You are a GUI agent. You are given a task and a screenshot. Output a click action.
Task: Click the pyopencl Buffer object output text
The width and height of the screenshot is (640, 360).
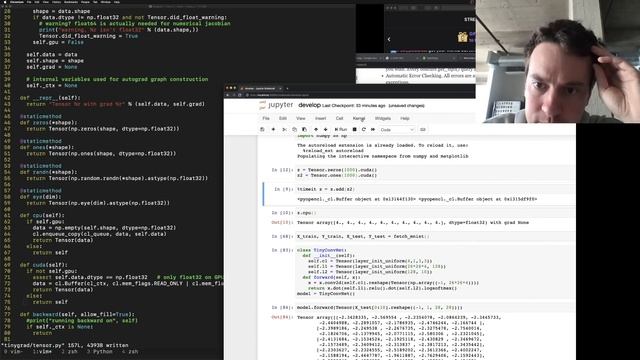coord(417,199)
